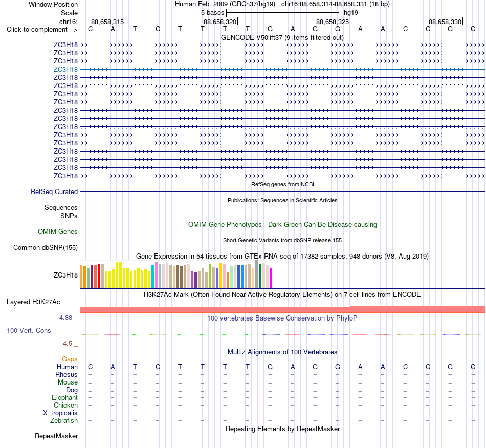The width and height of the screenshot is (486, 448).
Task: Click the OMIM Genes track label
Action: pyautogui.click(x=57, y=232)
